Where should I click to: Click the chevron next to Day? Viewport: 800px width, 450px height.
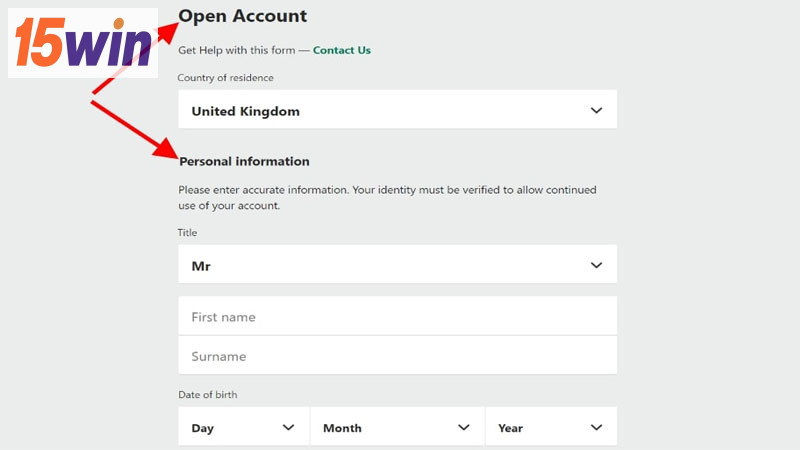tap(289, 427)
